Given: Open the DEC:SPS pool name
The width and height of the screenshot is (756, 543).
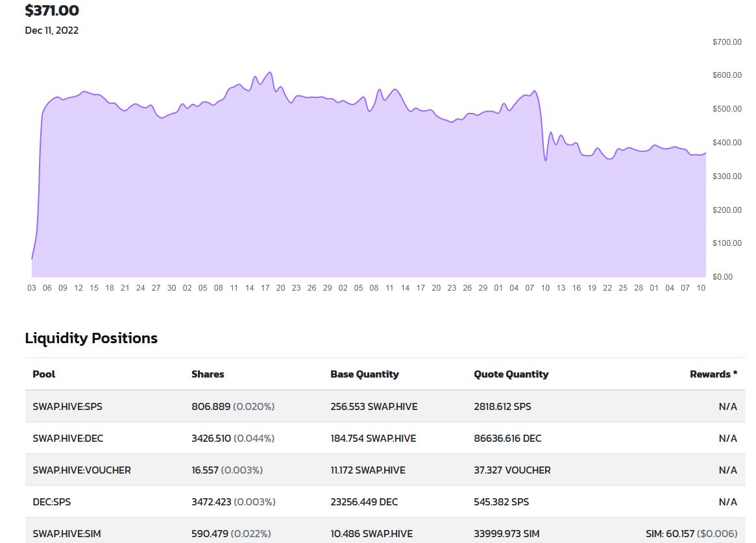Looking at the screenshot, I should pos(51,502).
